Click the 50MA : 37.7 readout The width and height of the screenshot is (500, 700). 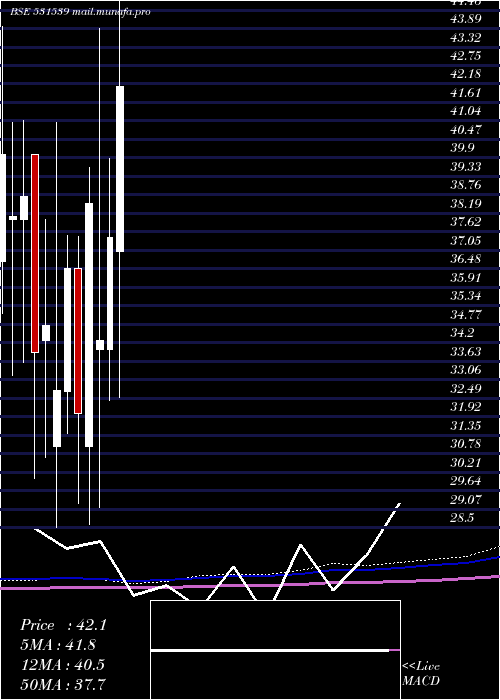(62, 684)
